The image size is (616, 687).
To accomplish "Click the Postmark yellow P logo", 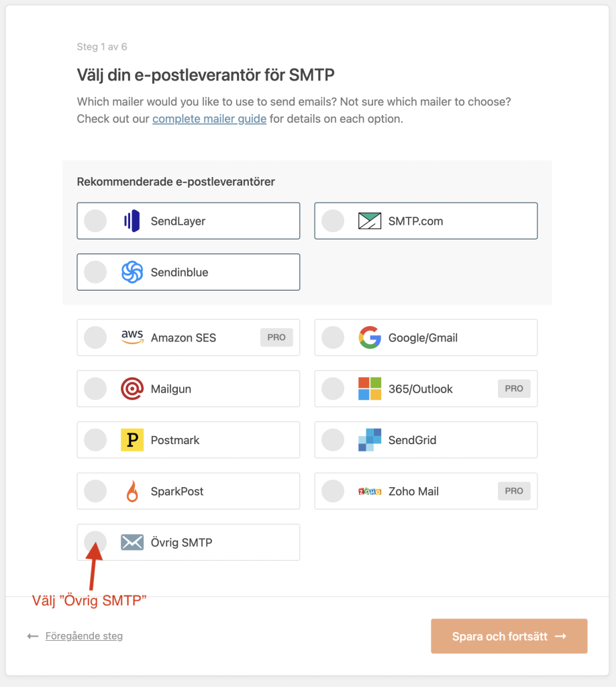I will point(132,440).
